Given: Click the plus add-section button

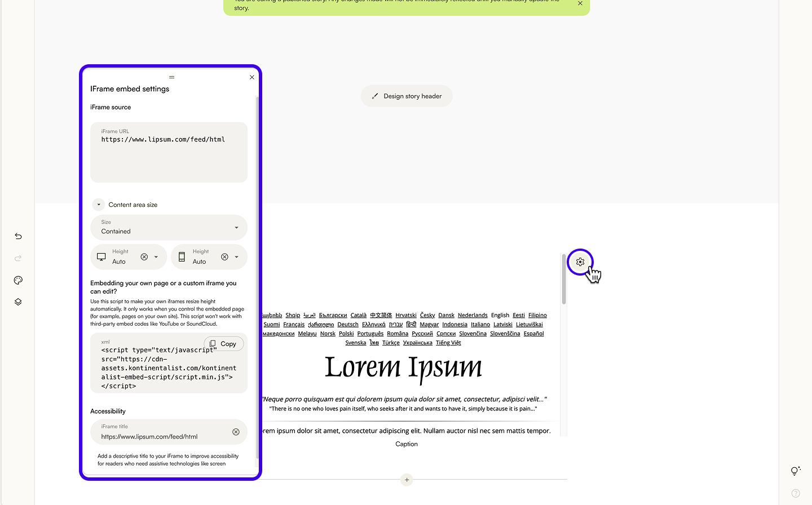Looking at the screenshot, I should coord(407,480).
